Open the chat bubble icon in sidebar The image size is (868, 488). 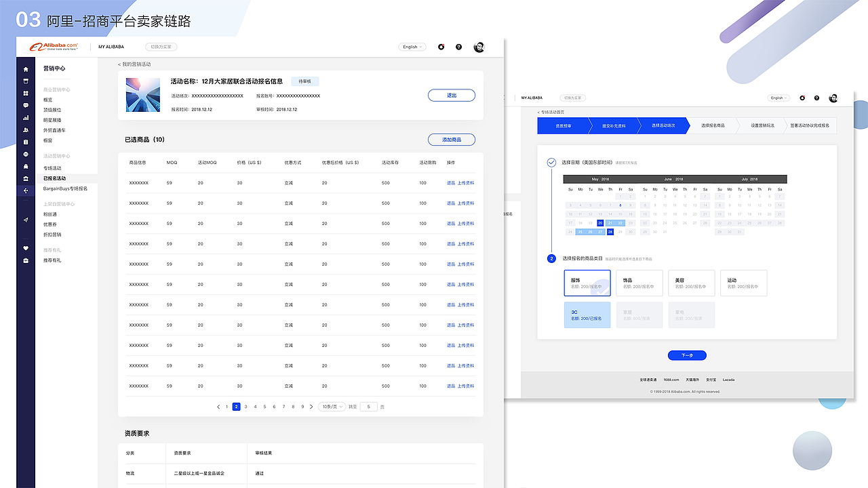[26, 106]
